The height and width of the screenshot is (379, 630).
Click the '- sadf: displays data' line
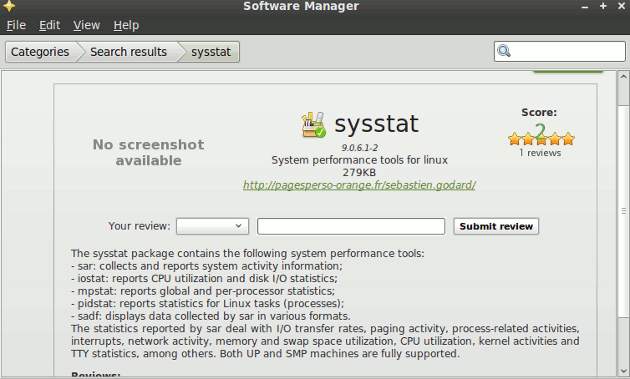click(x=211, y=316)
